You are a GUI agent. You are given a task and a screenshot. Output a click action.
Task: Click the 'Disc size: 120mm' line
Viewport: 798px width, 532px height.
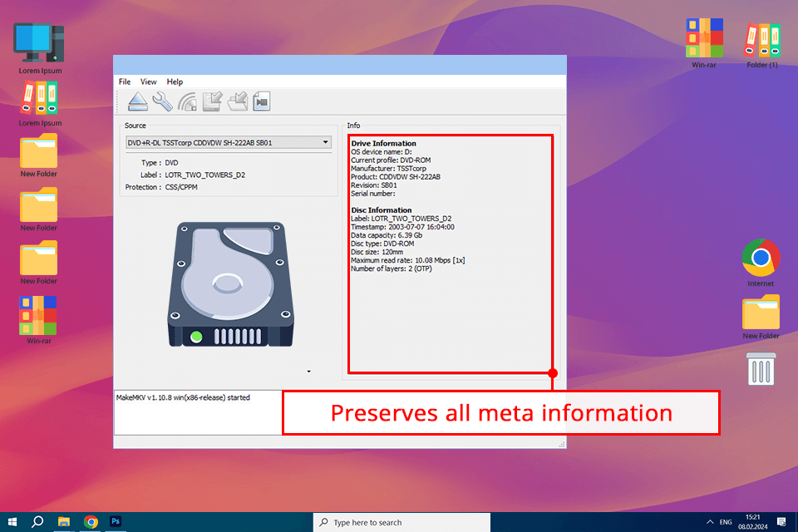pyautogui.click(x=377, y=252)
